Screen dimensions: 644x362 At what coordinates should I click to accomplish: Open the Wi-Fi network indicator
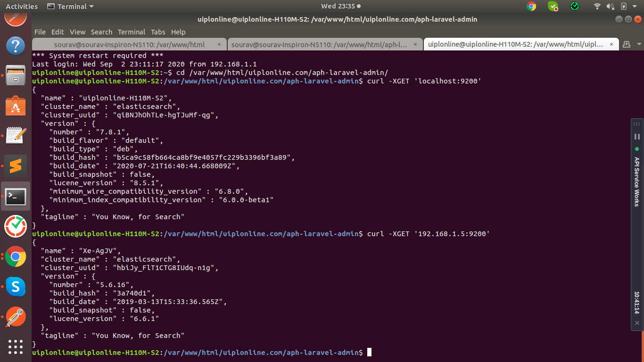coord(597,6)
